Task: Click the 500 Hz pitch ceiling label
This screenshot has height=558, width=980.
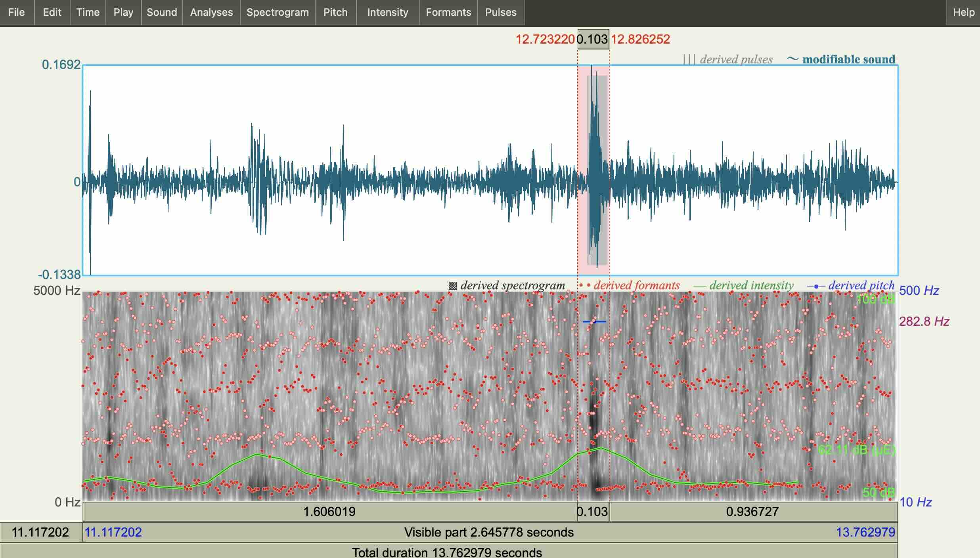Action: point(919,290)
